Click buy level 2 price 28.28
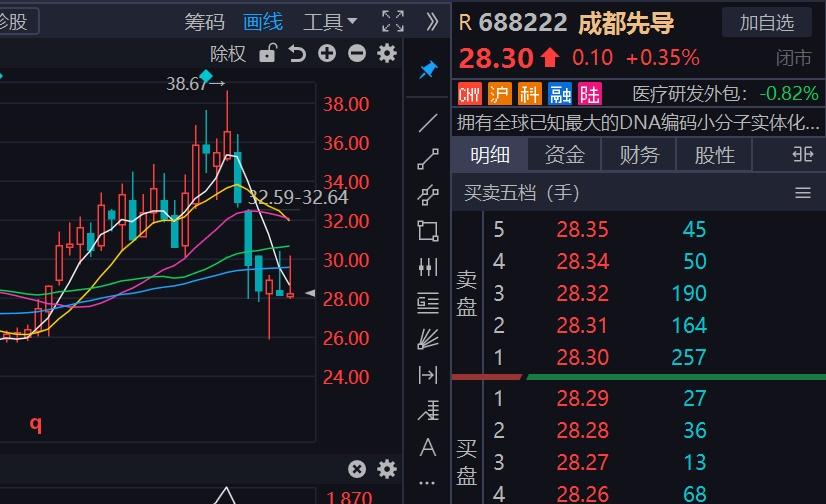This screenshot has width=826, height=504. [582, 430]
